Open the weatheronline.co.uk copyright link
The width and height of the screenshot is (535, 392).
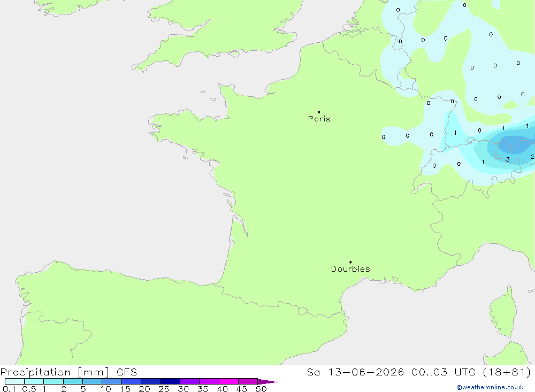[490, 387]
